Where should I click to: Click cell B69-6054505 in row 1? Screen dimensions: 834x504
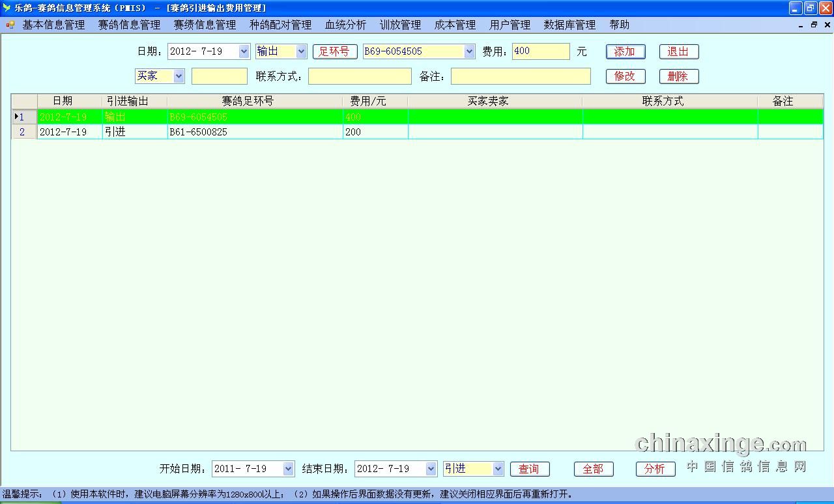point(255,117)
